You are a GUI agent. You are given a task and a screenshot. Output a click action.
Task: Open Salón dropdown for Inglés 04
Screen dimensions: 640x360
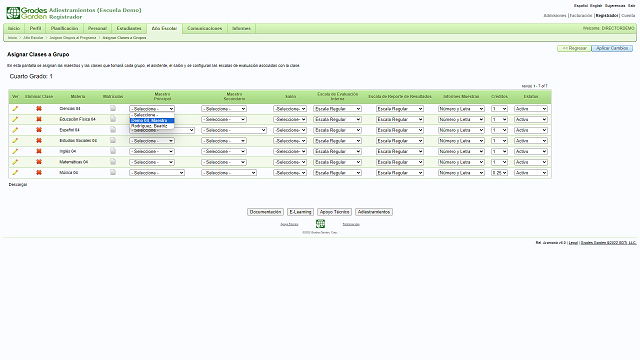click(290, 151)
